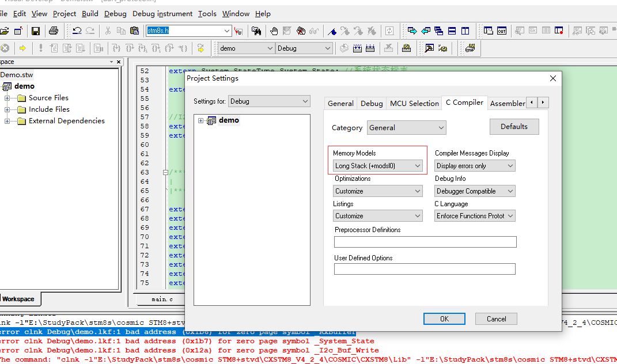Click the Cascade windows toolbar icon
The image size is (617, 364).
coord(439,31)
